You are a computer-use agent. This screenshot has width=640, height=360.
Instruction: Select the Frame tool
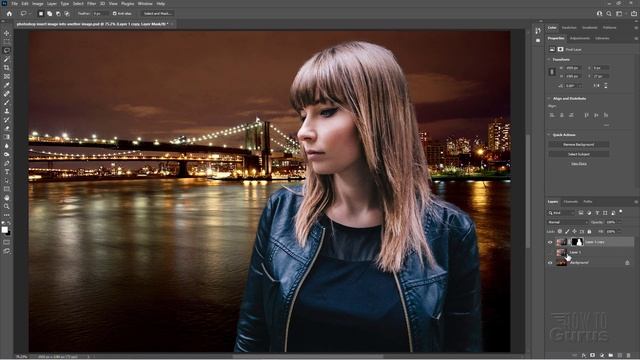[7, 76]
